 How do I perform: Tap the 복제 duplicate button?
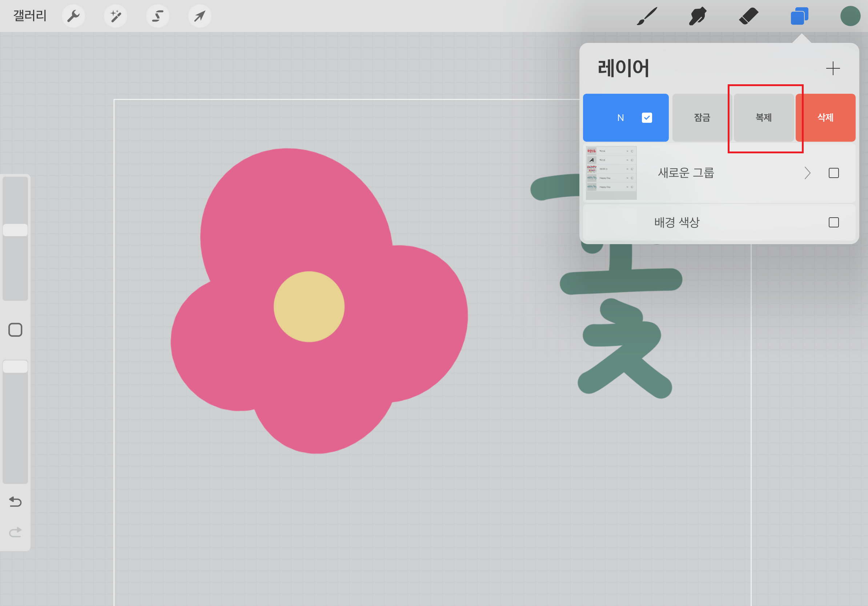coord(763,118)
